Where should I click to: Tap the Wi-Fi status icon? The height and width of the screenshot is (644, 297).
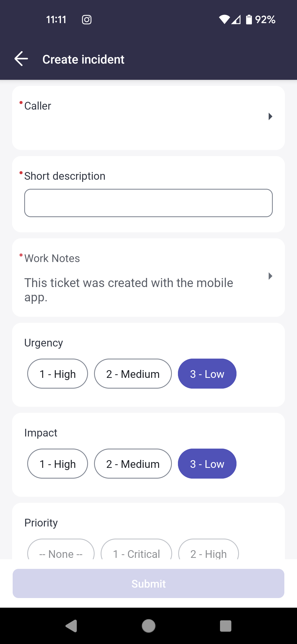point(224,20)
